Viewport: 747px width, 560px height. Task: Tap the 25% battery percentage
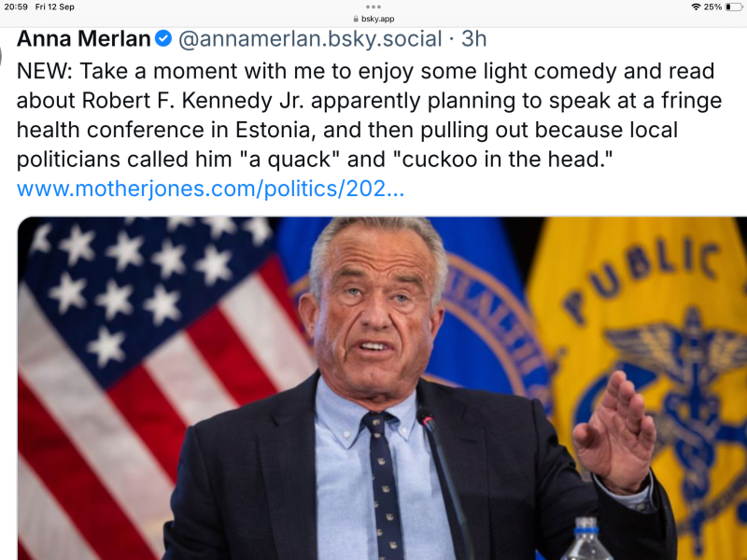712,7
